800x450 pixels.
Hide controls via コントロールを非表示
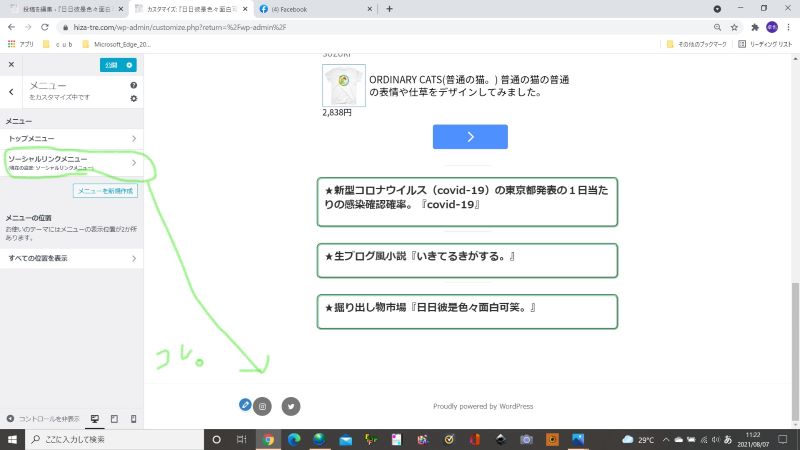[x=43, y=419]
